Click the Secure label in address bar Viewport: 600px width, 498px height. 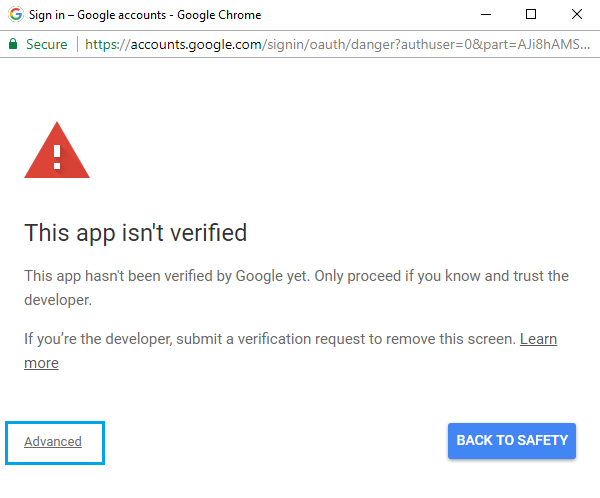47,44
